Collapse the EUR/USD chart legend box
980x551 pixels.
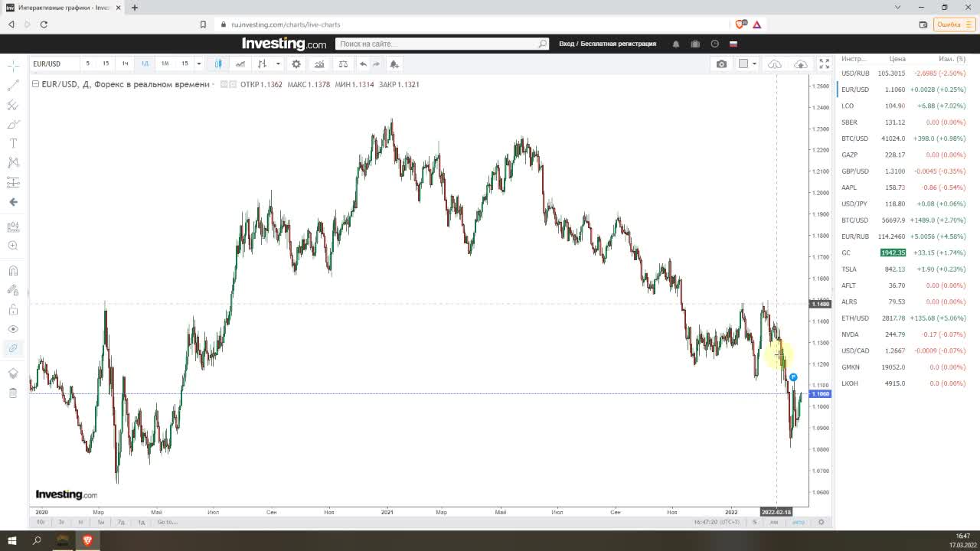click(35, 84)
